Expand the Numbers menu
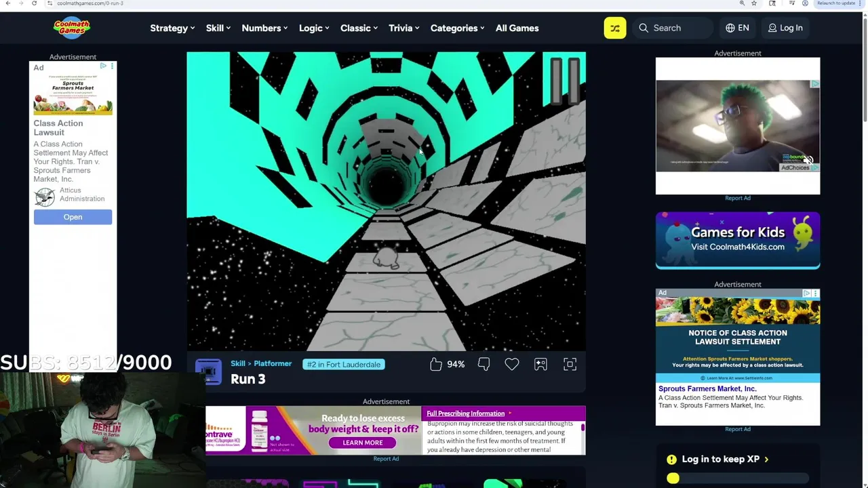This screenshot has height=488, width=868. click(x=264, y=28)
